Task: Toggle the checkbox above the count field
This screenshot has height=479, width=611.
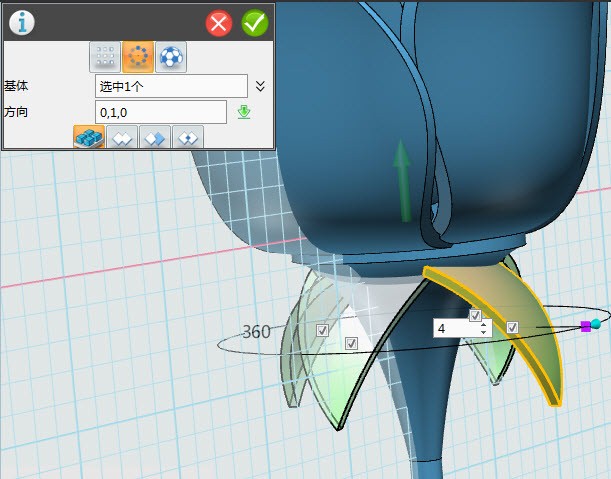Action: coord(476,315)
